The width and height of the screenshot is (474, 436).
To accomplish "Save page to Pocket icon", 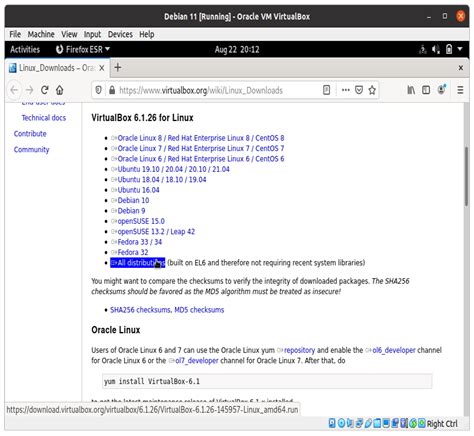I will tap(359, 90).
